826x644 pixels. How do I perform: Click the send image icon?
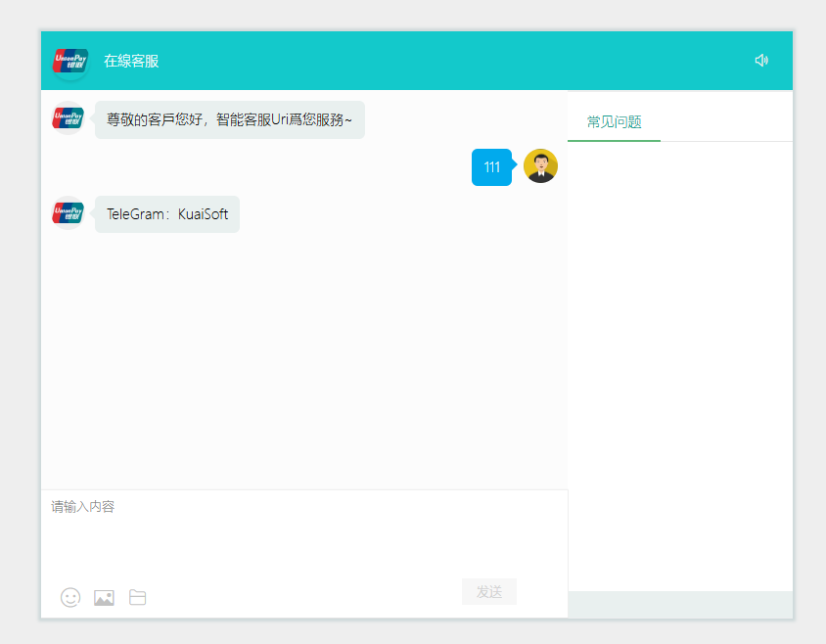pyautogui.click(x=104, y=597)
